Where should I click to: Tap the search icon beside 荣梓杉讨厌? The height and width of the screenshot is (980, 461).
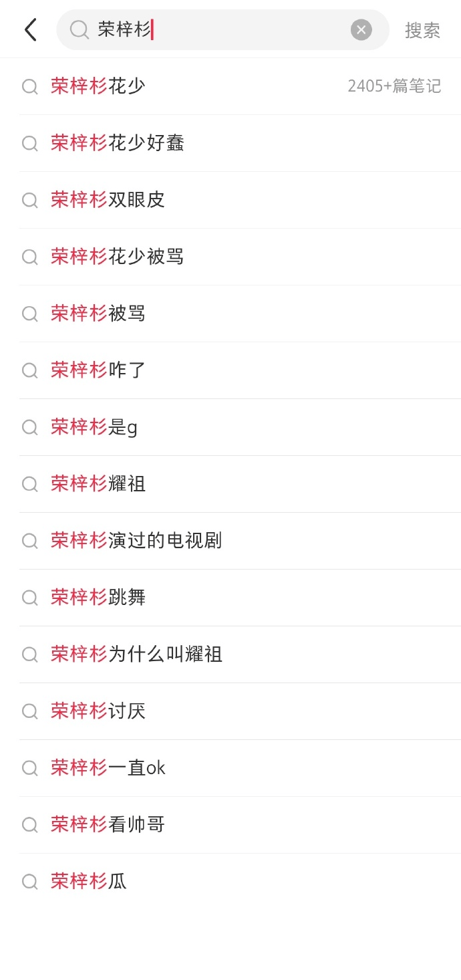30,712
